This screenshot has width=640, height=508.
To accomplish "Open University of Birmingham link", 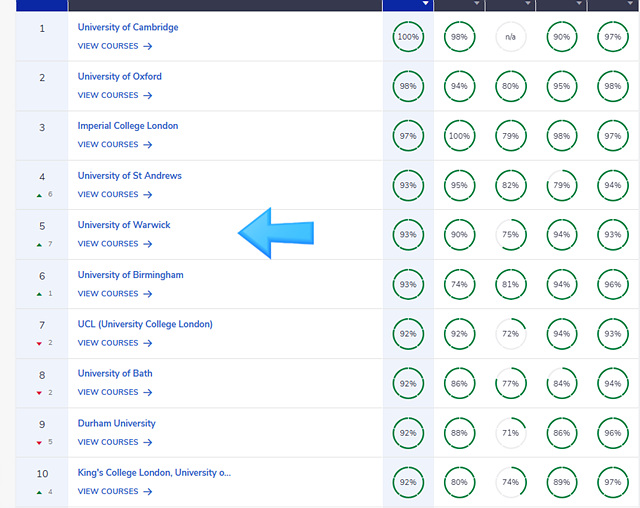I will 130,275.
